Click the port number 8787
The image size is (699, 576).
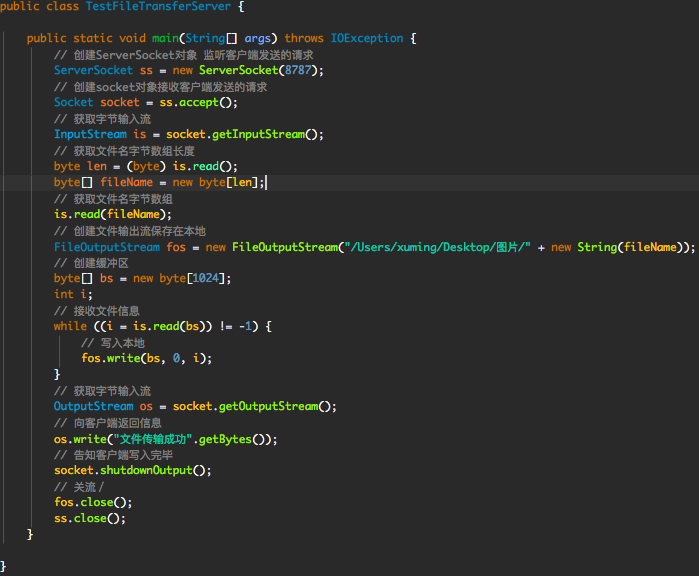[x=298, y=70]
